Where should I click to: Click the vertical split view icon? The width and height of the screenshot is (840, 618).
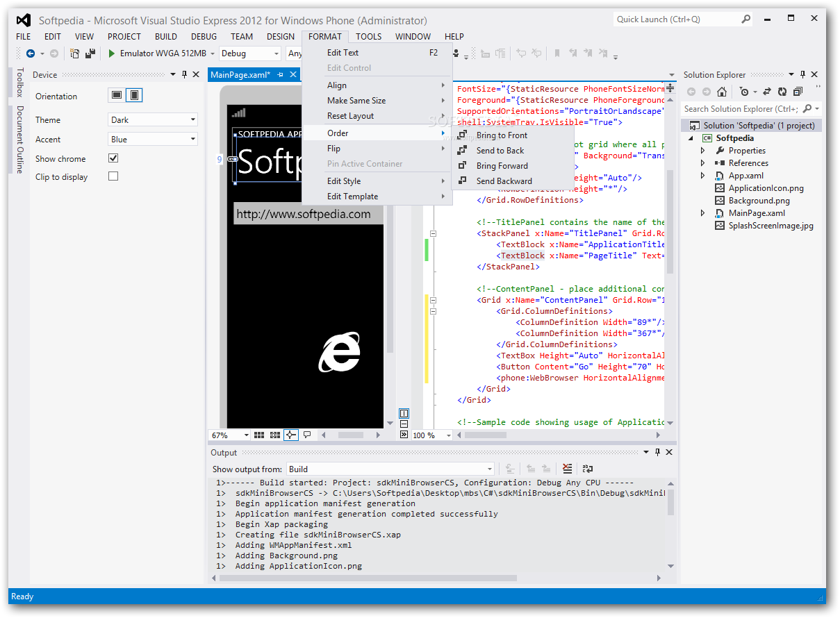pos(404,413)
